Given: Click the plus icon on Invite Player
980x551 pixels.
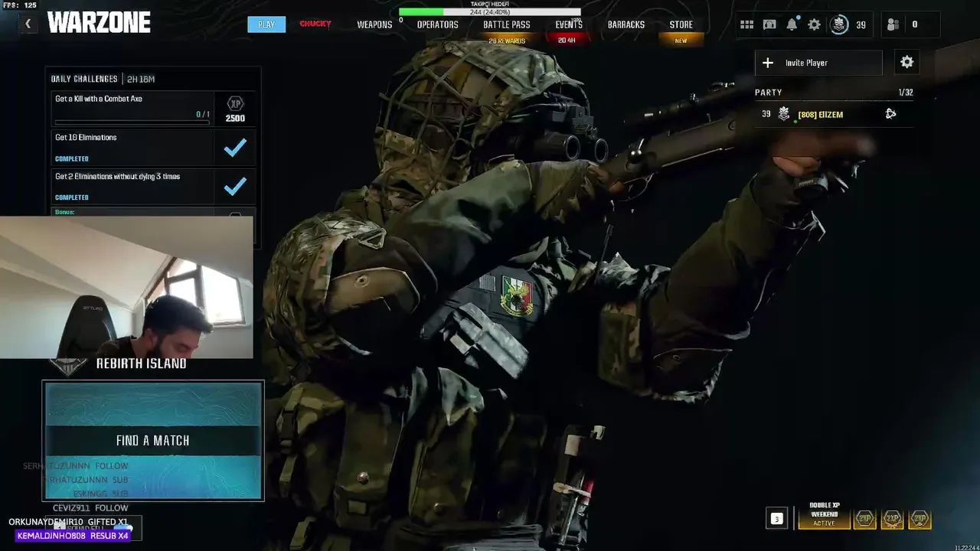Looking at the screenshot, I should pyautogui.click(x=768, y=63).
